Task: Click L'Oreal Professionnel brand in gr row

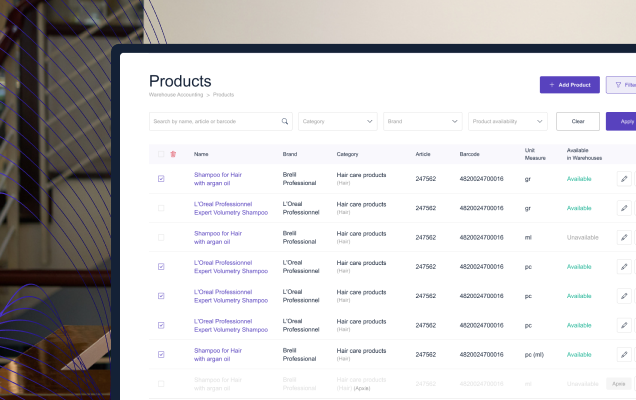Action: [301, 208]
